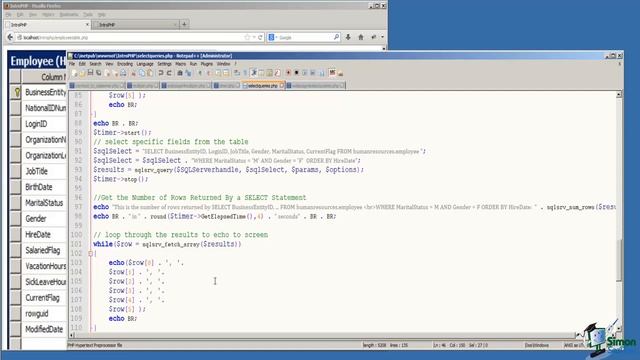The image size is (640, 360).
Task: Click the BusinessEntityID key icon in table
Action: click(x=17, y=92)
